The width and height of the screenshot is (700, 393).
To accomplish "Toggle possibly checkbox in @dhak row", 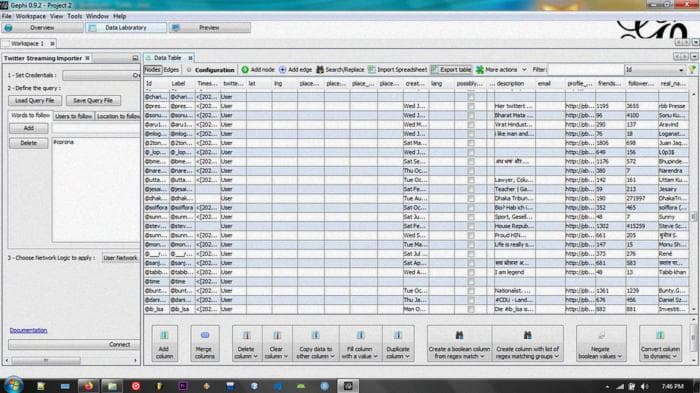I will 471,198.
